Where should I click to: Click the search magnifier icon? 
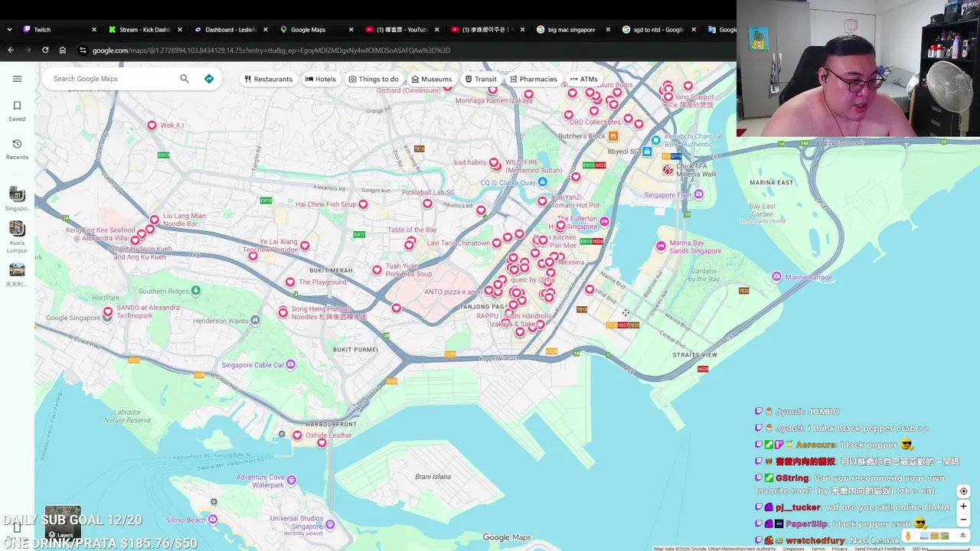(x=185, y=79)
